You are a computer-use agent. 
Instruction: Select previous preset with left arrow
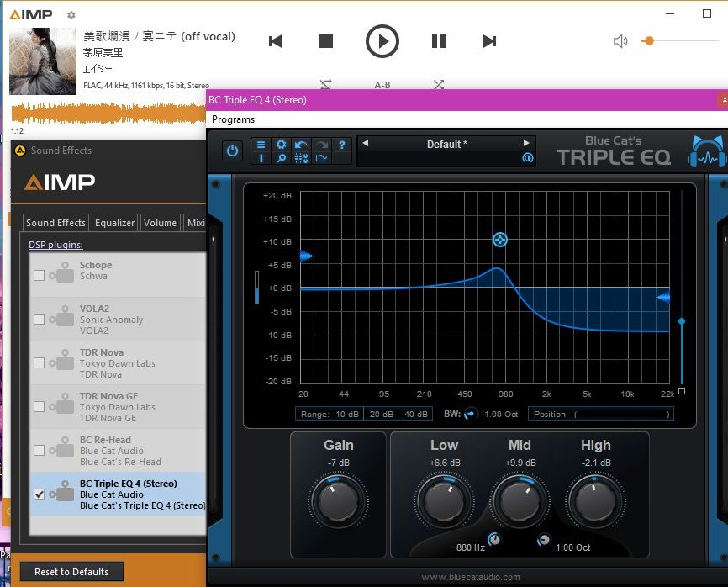tap(366, 143)
